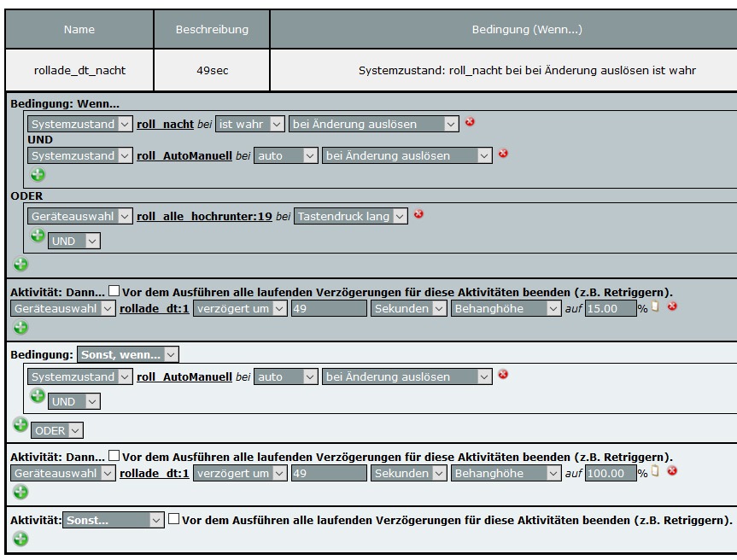Click the 'Bedingung (Wenn...)' column header

[527, 29]
